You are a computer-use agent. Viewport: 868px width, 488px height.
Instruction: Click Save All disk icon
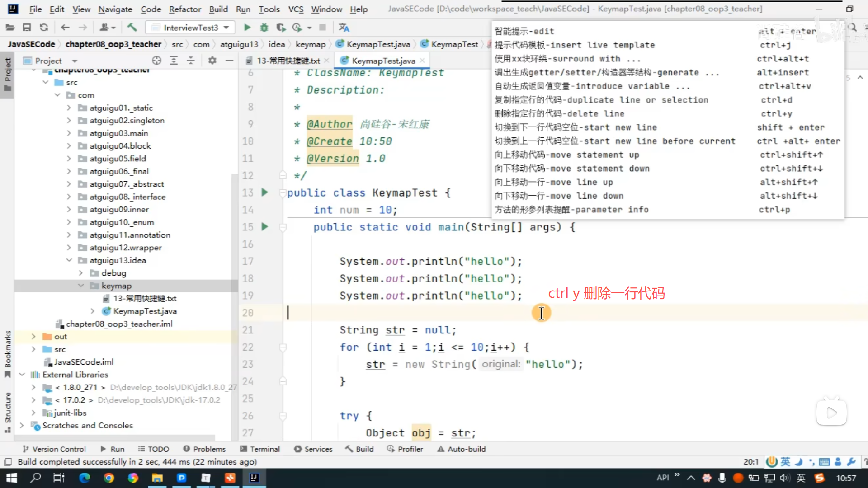pos(27,28)
